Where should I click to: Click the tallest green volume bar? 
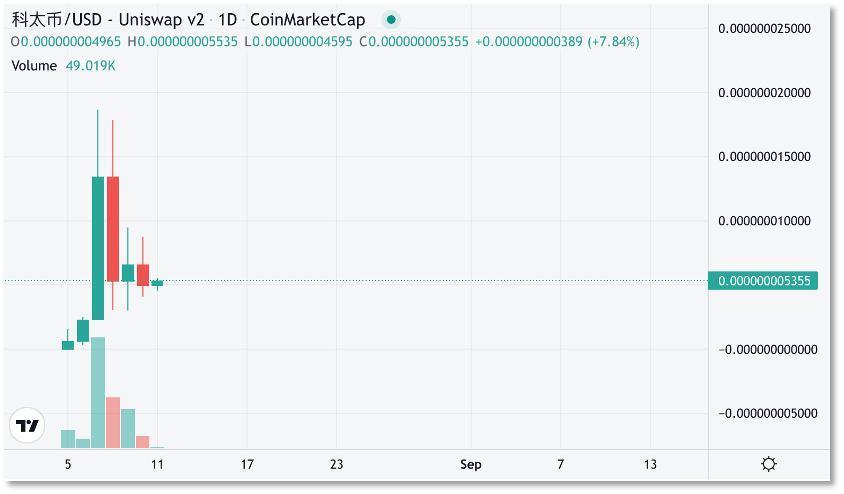[98, 392]
